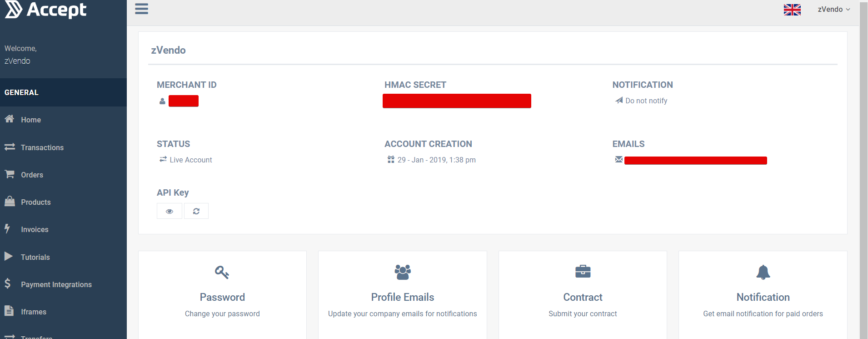Show API Key with eye button
Image resolution: width=868 pixels, height=339 pixels.
170,211
